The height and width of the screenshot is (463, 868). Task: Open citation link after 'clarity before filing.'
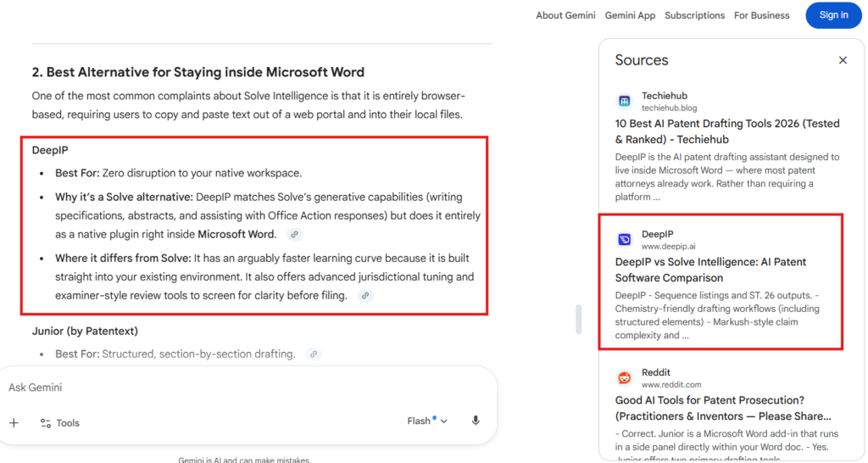365,296
